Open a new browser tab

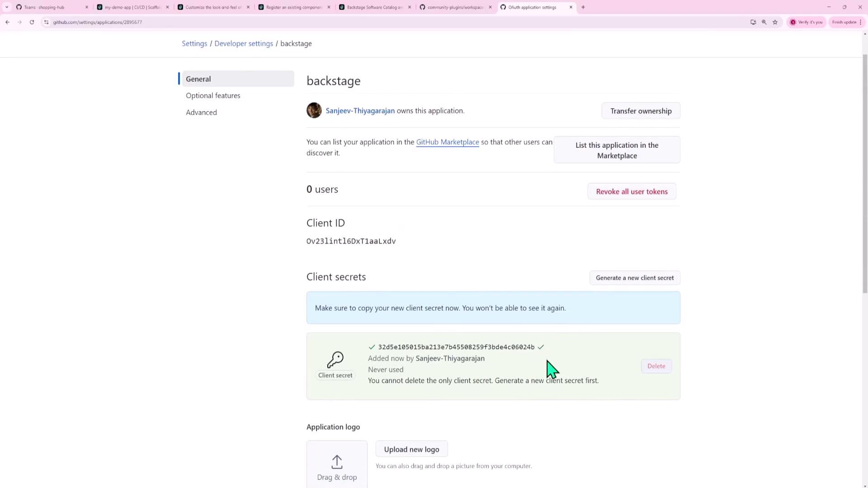[583, 7]
